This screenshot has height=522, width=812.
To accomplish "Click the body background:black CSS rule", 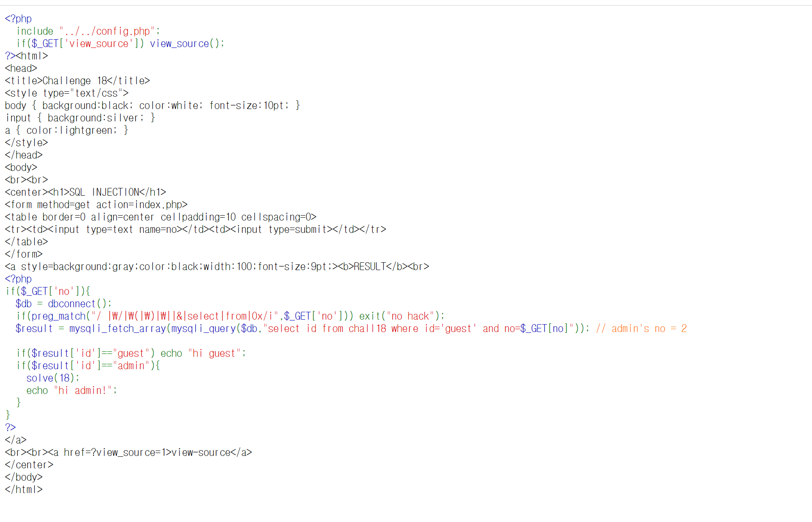I will pyautogui.click(x=153, y=105).
